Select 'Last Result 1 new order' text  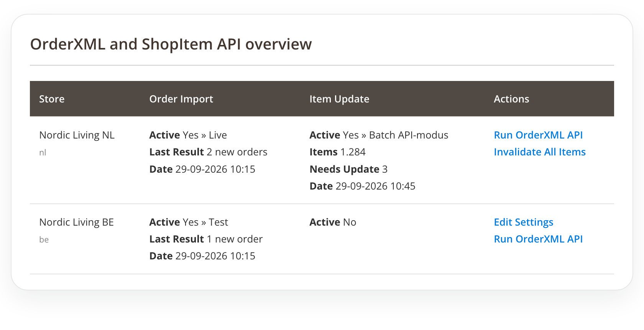coord(206,239)
